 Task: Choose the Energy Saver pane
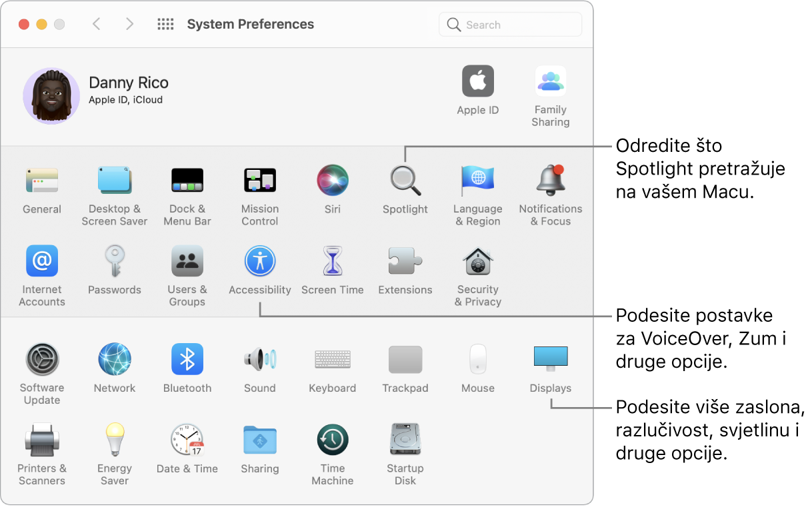point(115,440)
